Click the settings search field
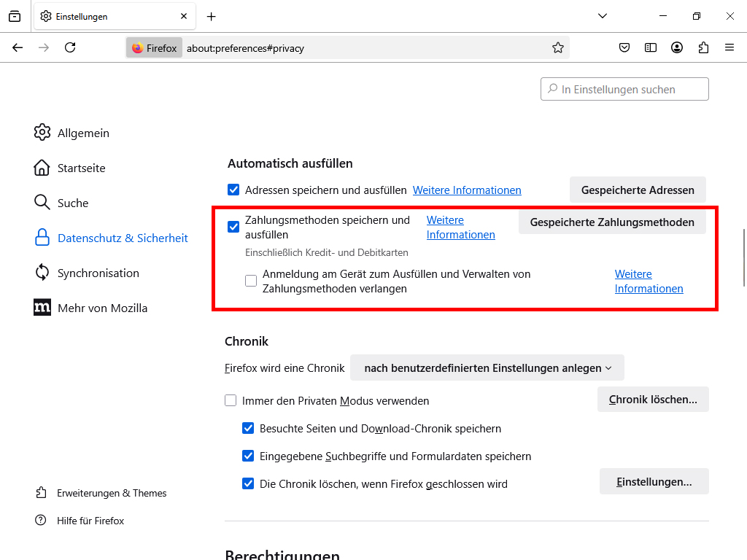This screenshot has height=560, width=747. (624, 88)
